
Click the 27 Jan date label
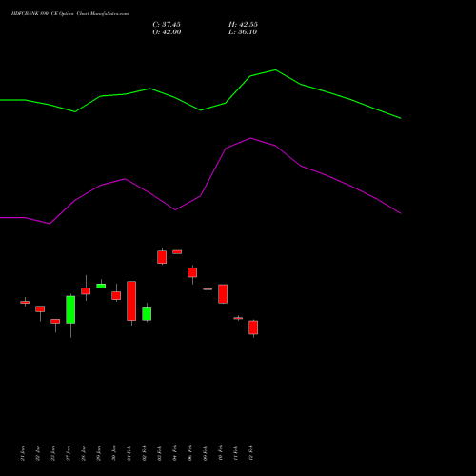pos(68,453)
